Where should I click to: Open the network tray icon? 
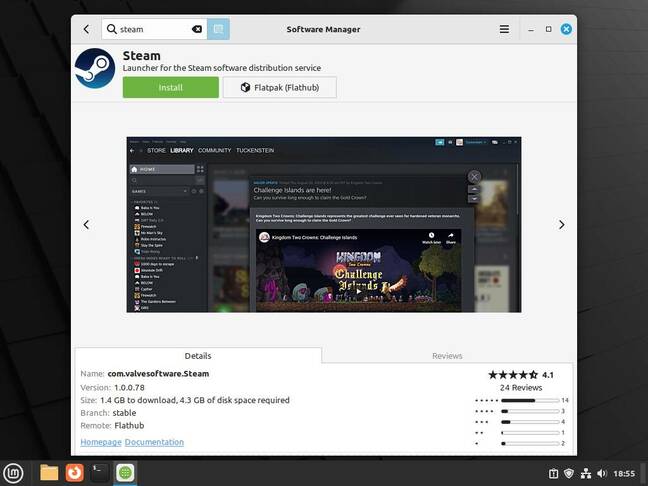click(586, 474)
